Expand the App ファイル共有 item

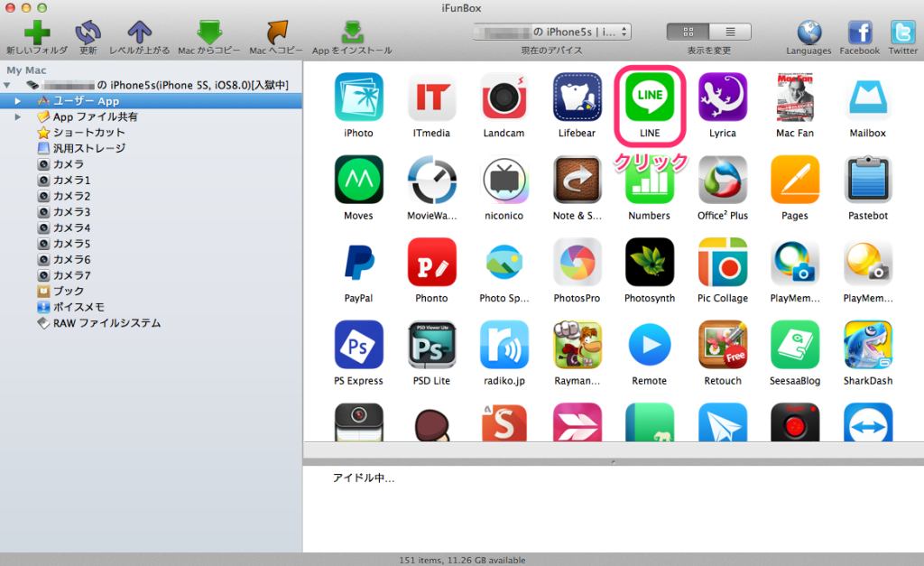point(18,116)
